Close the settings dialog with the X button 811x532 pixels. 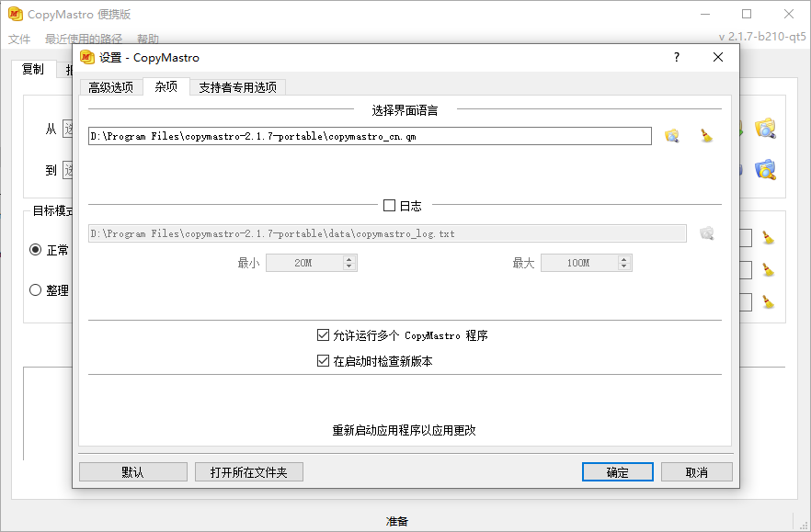pos(718,57)
